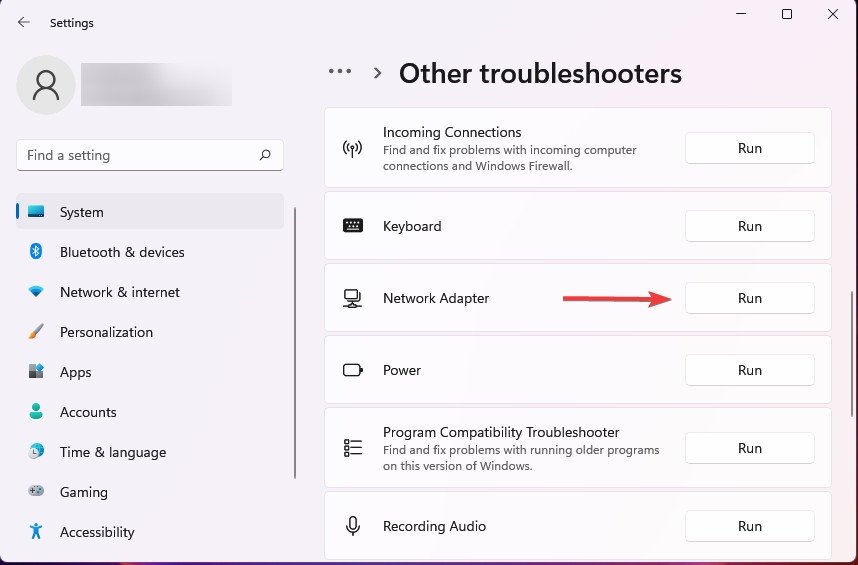
Task: Click the user profile avatar icon
Action: (46, 85)
